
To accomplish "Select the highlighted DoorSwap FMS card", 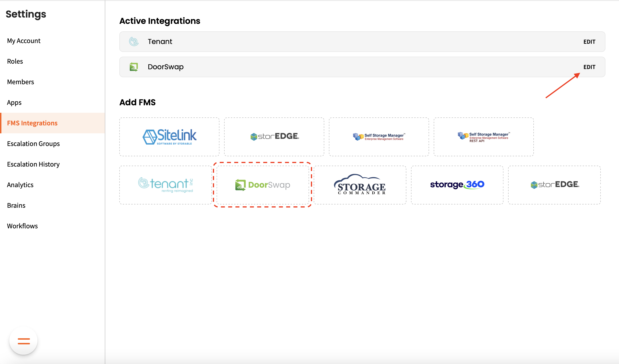I will pos(262,185).
